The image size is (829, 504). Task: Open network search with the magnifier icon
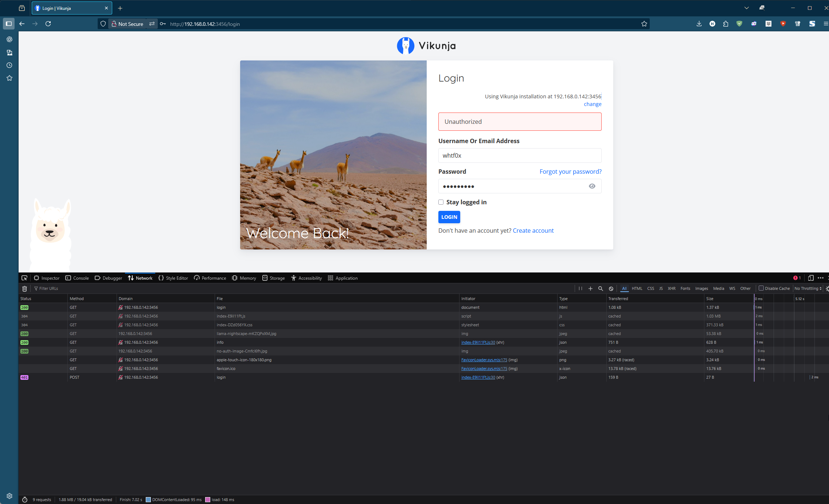601,288
